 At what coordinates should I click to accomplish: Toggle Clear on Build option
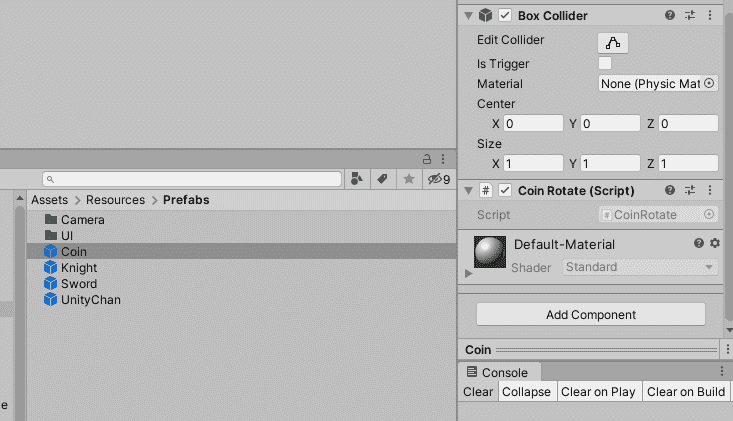click(x=686, y=392)
